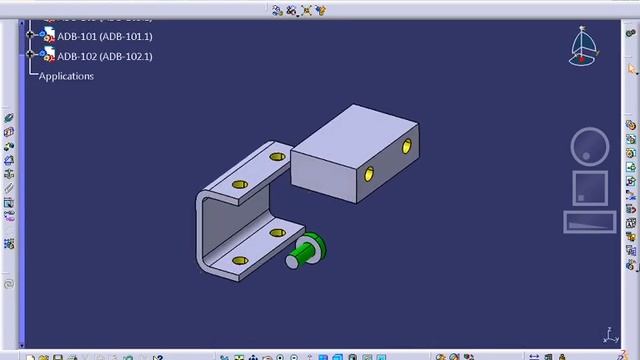The width and height of the screenshot is (640, 360).
Task: Click the second icon in top toolbar
Action: (x=291, y=11)
